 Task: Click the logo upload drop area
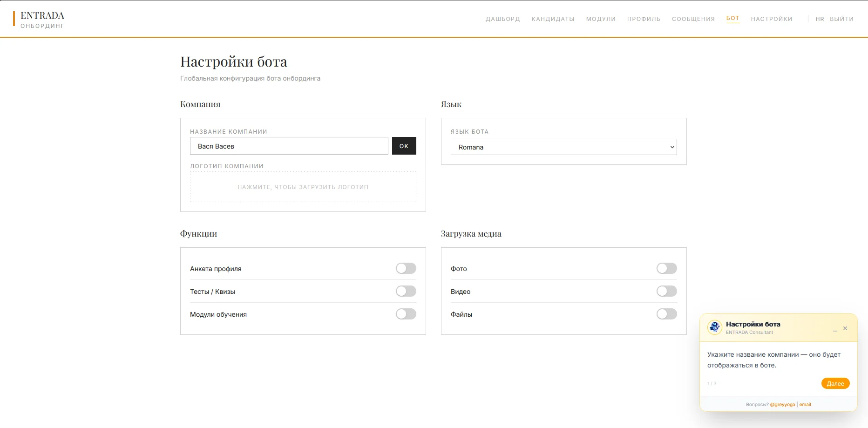pos(303,187)
